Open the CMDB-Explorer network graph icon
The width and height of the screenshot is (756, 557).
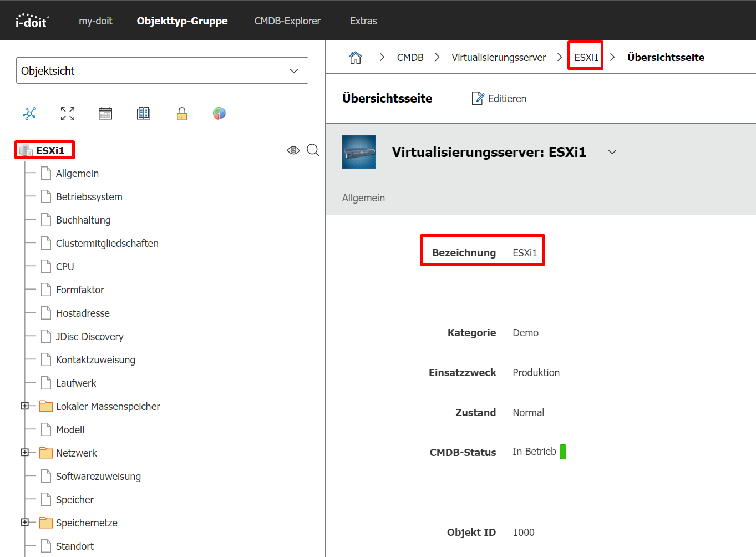pos(29,114)
